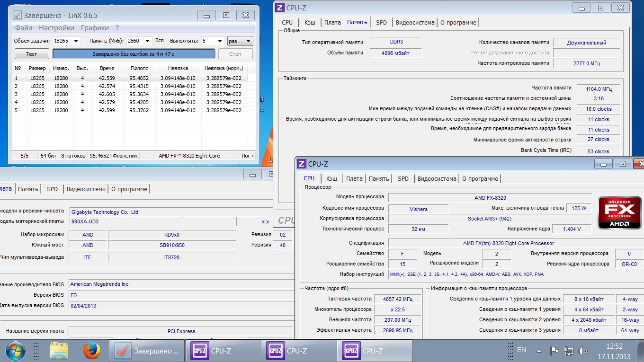Open the Плата tab in the memory timings CPU-Z window
Screen dimensions: 644x362
332,22
